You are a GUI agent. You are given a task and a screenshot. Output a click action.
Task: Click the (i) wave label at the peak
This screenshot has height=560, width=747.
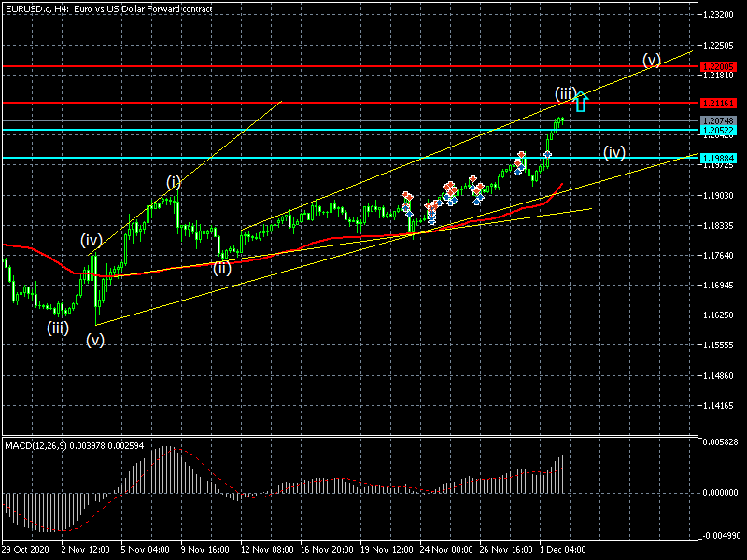(175, 181)
